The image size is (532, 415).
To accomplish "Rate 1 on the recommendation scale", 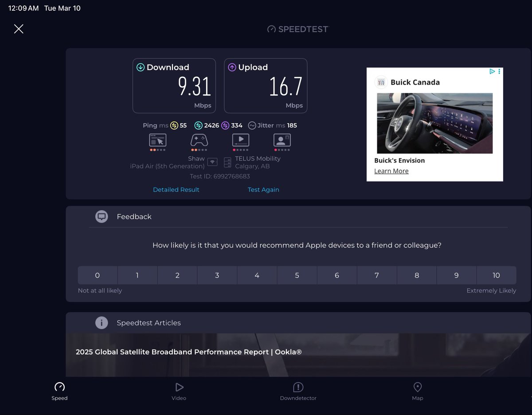I will (137, 275).
